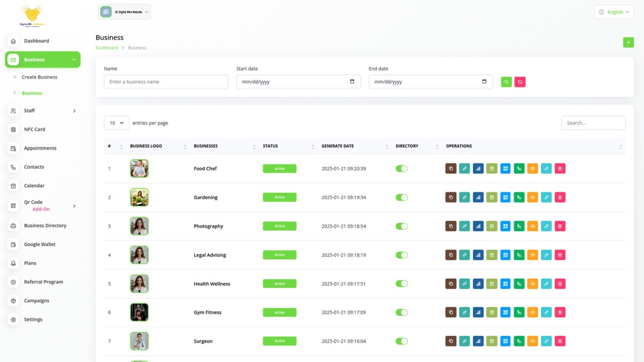Click NFC Card sidebar icon
The height and width of the screenshot is (362, 644).
tap(13, 129)
